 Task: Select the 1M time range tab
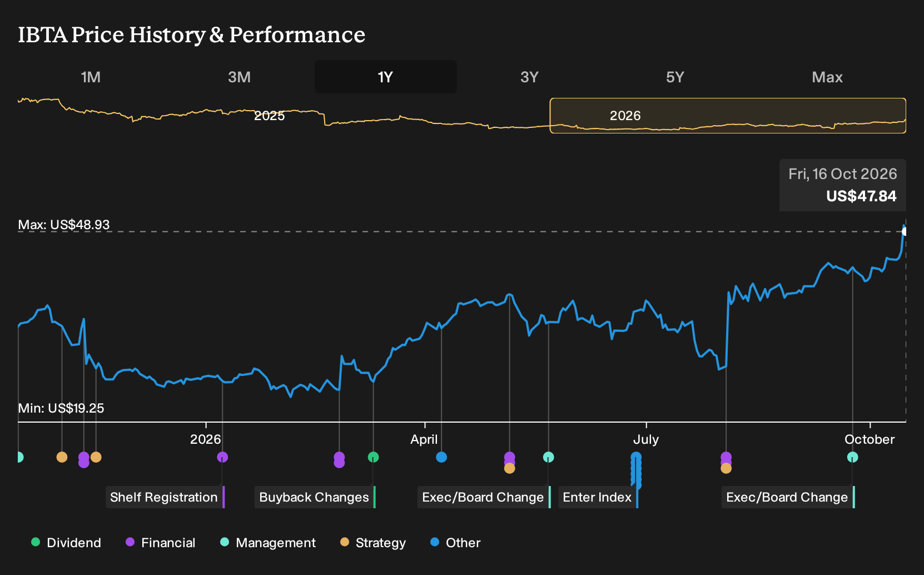[x=91, y=77]
